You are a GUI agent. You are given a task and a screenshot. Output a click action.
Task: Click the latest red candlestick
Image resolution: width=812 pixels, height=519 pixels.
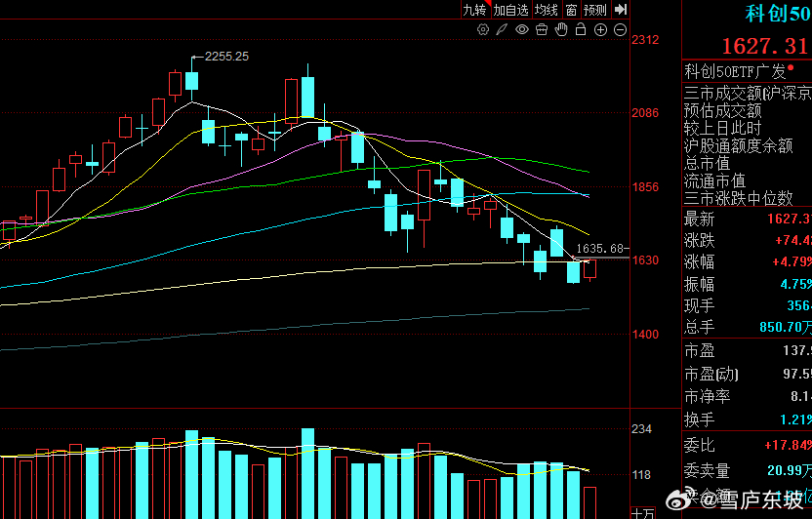(x=589, y=269)
